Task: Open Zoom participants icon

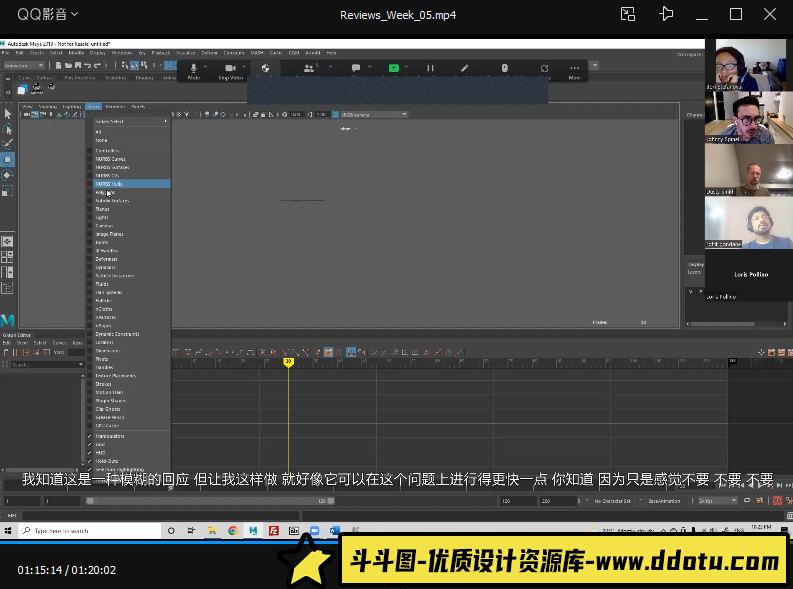Action: 308,68
